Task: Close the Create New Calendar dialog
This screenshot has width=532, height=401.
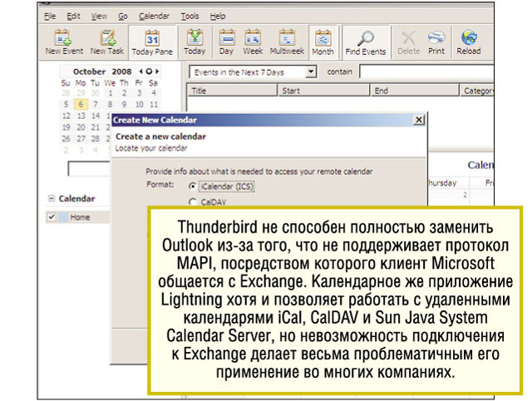Action: tap(419, 120)
